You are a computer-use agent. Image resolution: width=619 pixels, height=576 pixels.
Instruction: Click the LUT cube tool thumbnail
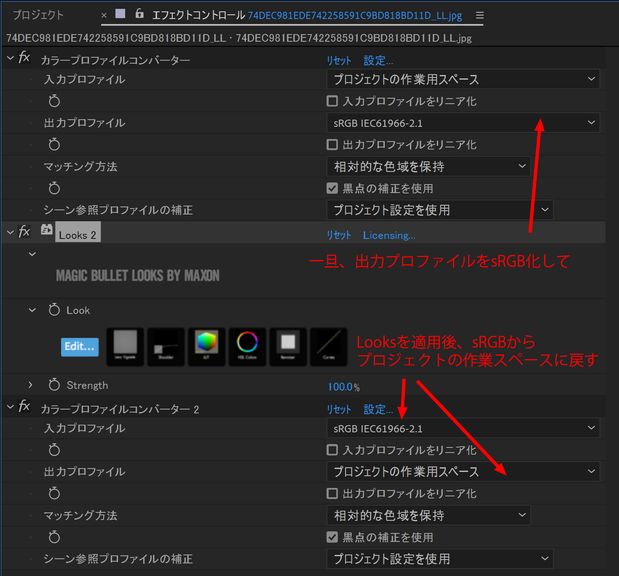click(x=206, y=347)
